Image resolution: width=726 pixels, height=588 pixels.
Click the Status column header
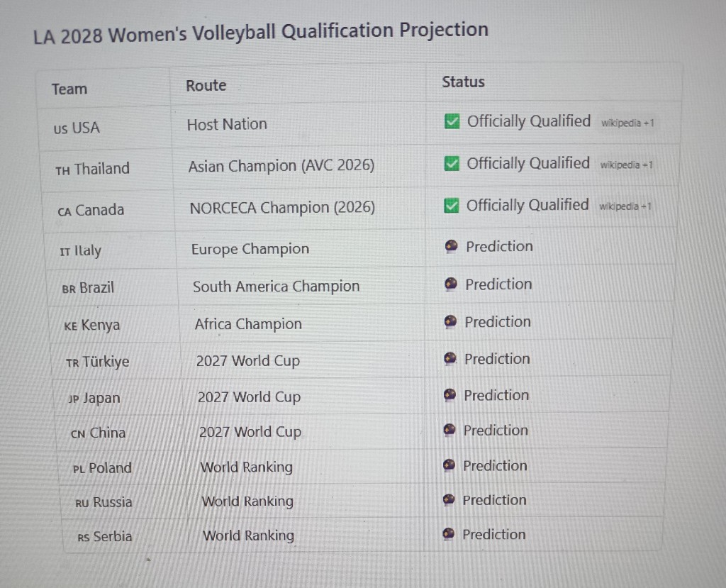click(463, 82)
